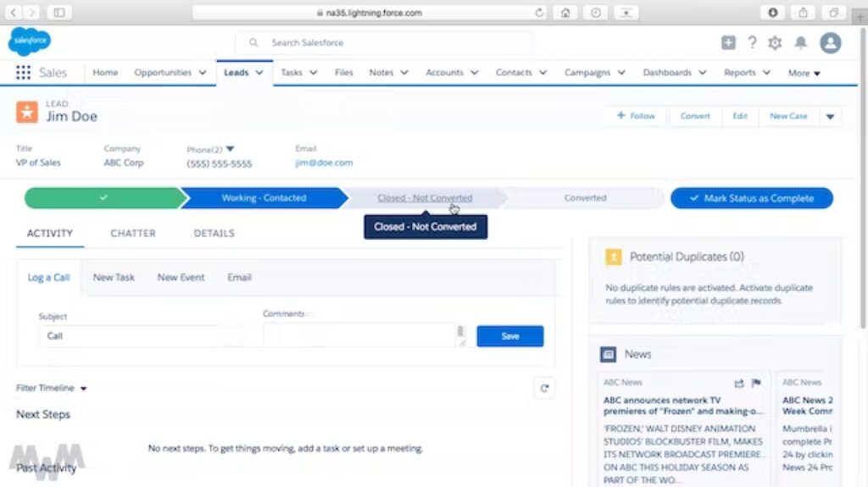Click the New Case button
The image size is (868, 487).
pos(788,116)
